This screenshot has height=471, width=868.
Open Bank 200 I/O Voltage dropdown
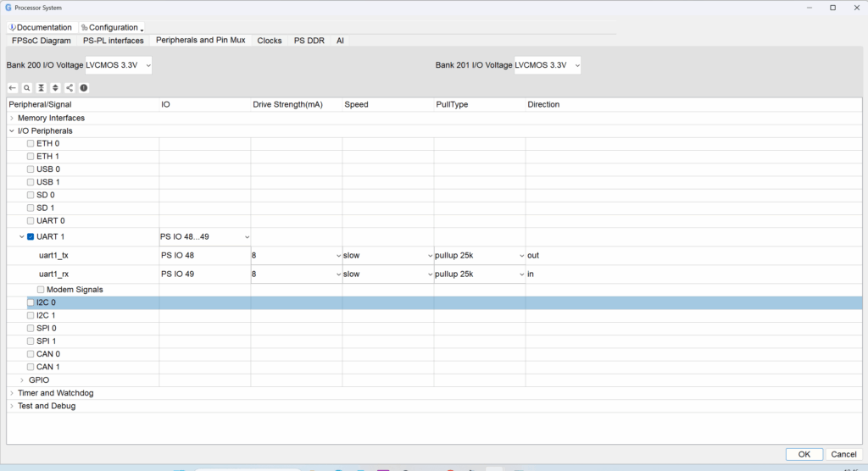pyautogui.click(x=119, y=65)
